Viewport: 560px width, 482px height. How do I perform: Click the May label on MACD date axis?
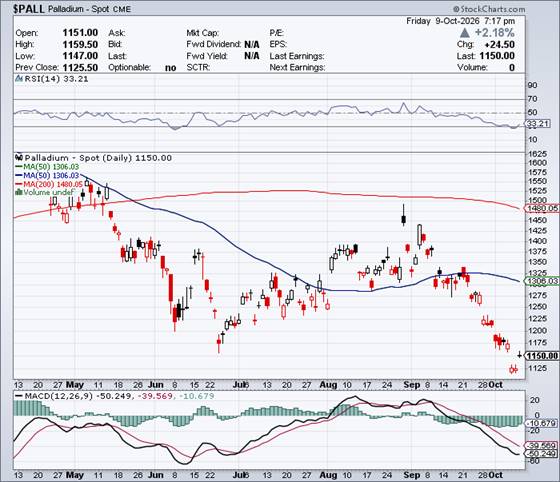[75, 476]
